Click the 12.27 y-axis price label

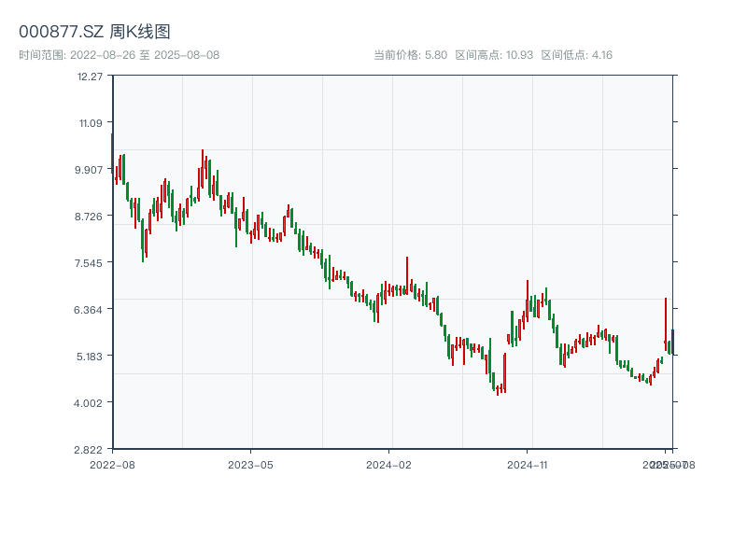91,76
